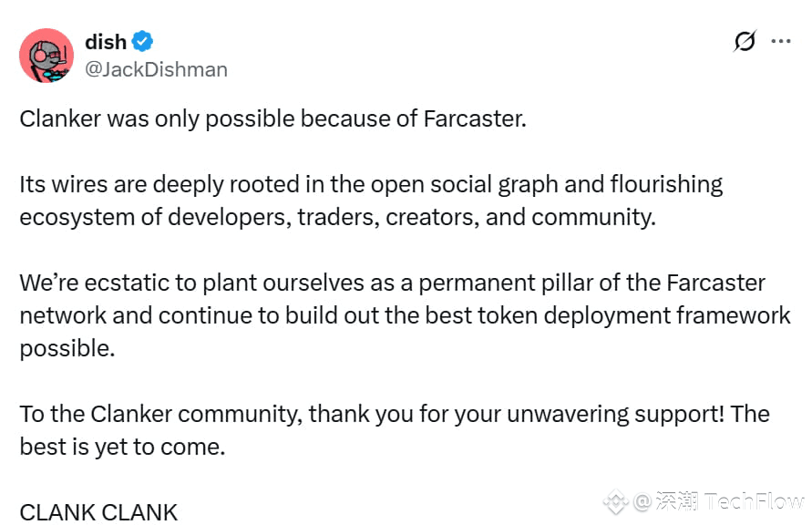This screenshot has width=812, height=525.
Task: Visit the @JackDishman handle link
Action: coord(156,69)
